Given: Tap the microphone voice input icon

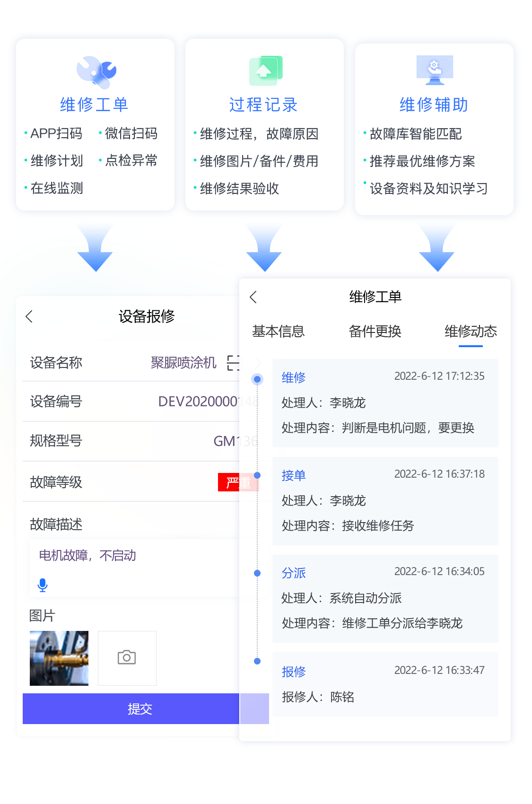Looking at the screenshot, I should coord(43,585).
